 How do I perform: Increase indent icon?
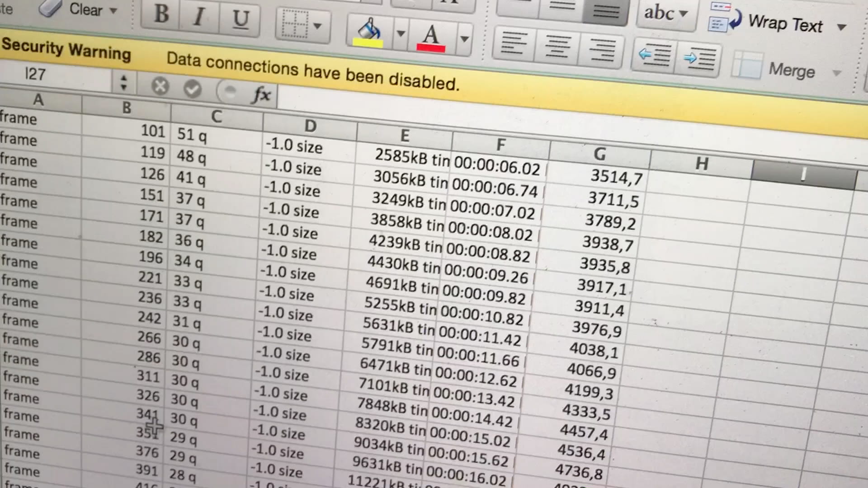[x=698, y=59]
